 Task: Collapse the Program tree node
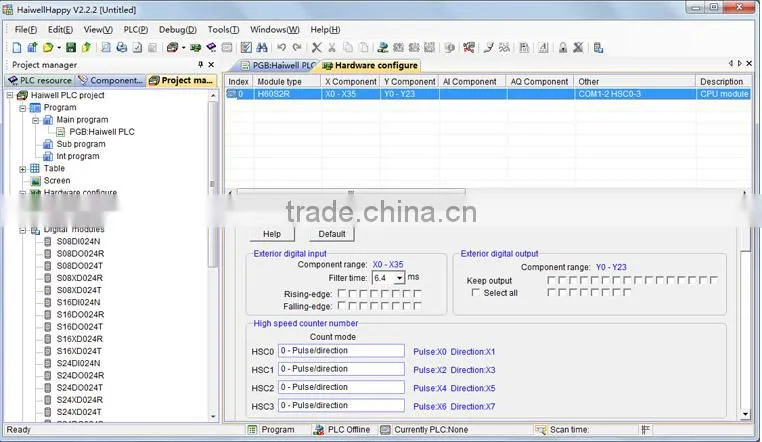pos(22,108)
